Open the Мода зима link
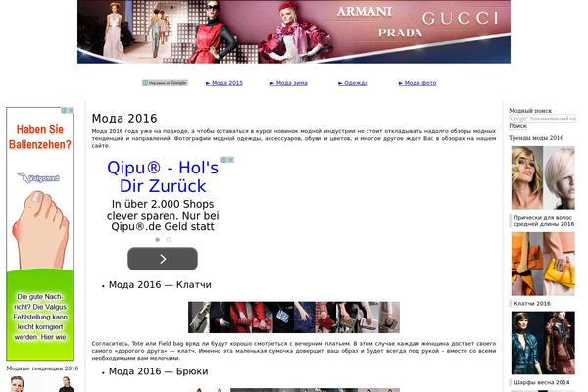The width and height of the screenshot is (588, 392). pyautogui.click(x=289, y=83)
